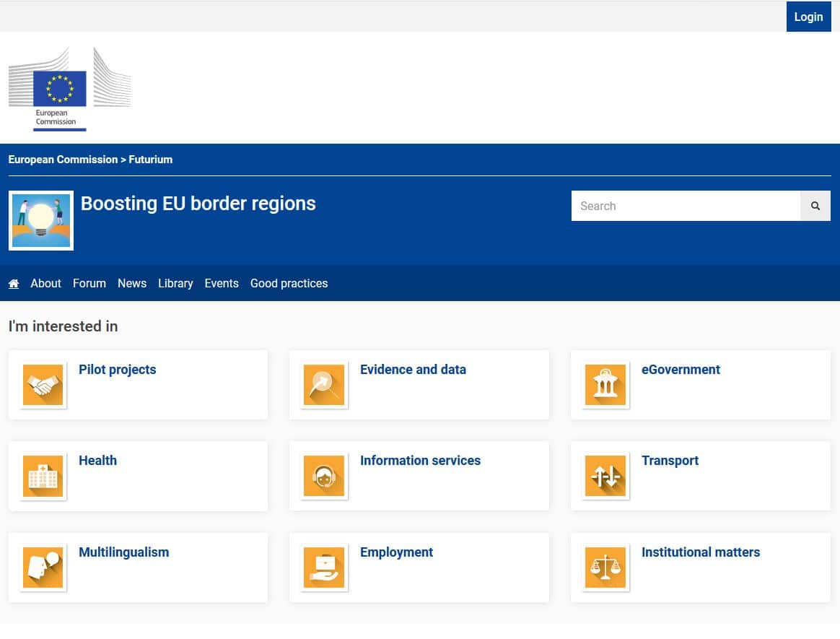This screenshot has height=639, width=840.
Task: Click the Pilot projects handshake icon
Action: click(43, 385)
